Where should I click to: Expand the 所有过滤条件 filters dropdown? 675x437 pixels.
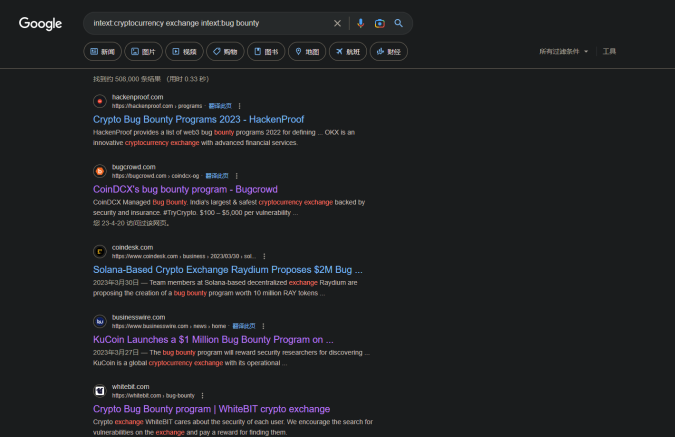[x=564, y=52]
